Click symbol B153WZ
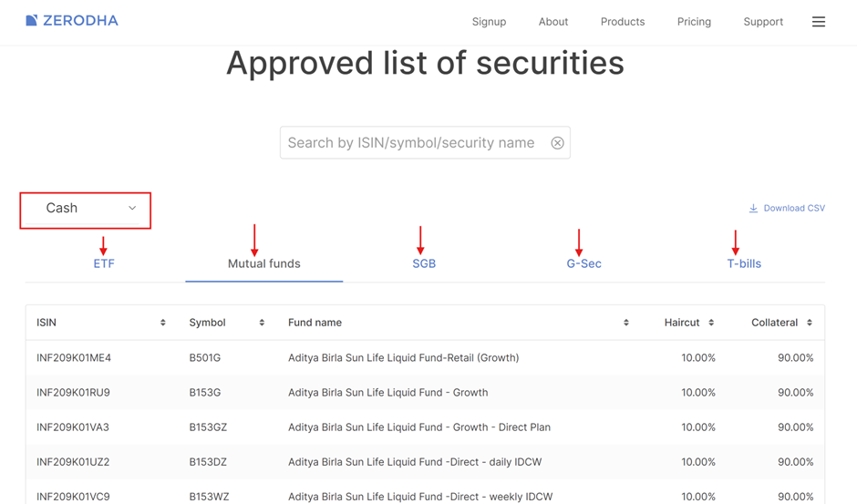 coord(210,497)
